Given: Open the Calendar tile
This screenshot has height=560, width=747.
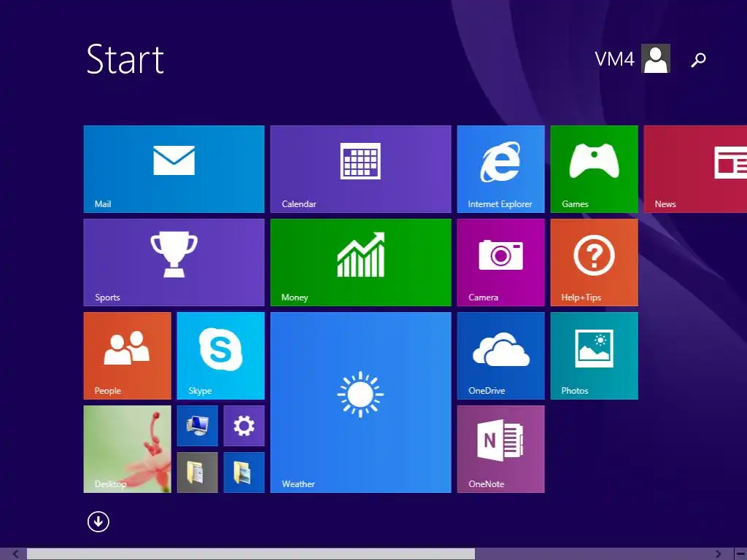Looking at the screenshot, I should click(360, 169).
